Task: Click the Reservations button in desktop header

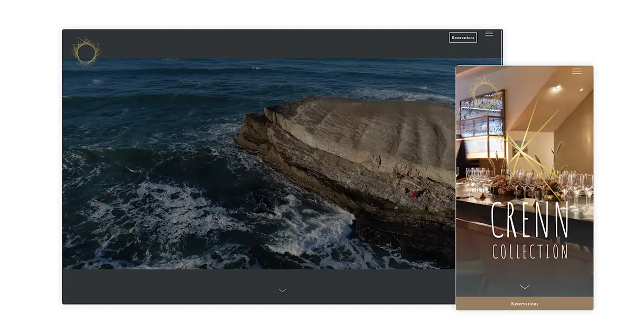Action: (463, 37)
